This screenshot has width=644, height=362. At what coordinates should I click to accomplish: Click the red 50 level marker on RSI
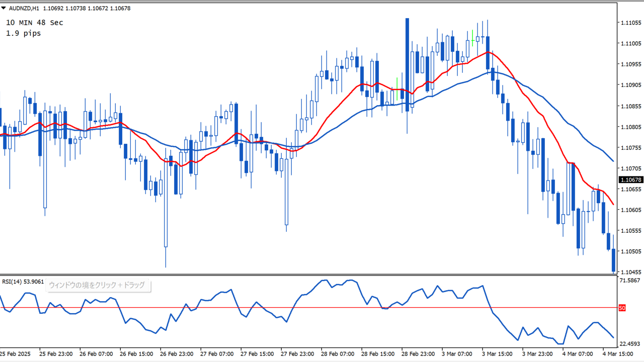(x=622, y=308)
